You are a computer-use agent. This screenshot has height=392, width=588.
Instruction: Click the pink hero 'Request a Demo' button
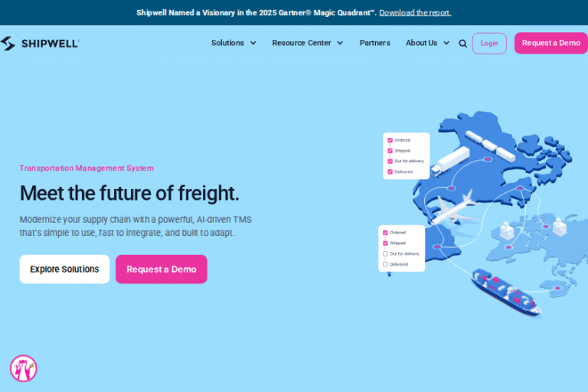(x=161, y=269)
